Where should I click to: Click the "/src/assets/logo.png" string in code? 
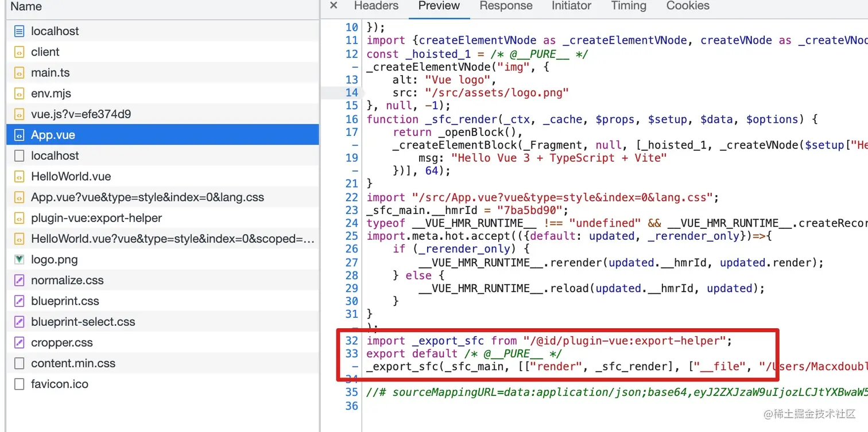[x=497, y=93]
